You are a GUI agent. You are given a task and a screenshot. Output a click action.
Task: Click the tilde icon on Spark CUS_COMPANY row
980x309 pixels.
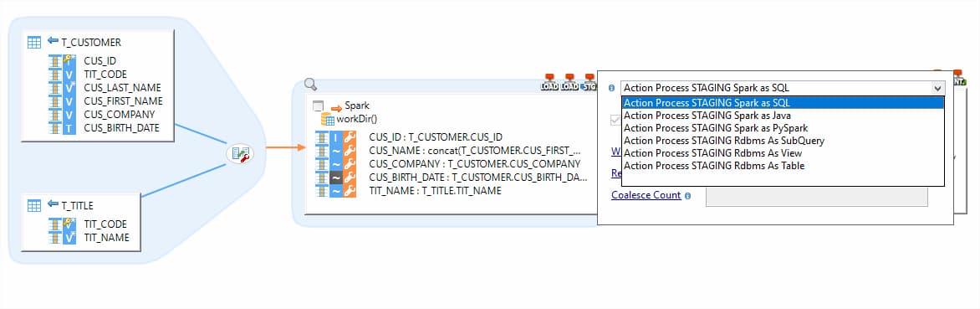tap(336, 164)
